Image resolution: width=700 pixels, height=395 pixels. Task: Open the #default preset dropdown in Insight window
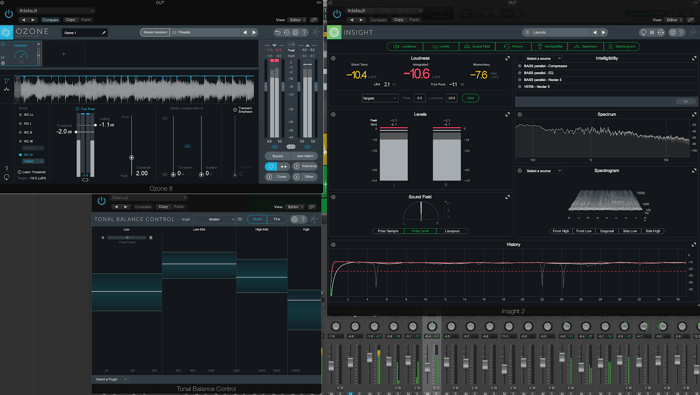click(x=384, y=10)
